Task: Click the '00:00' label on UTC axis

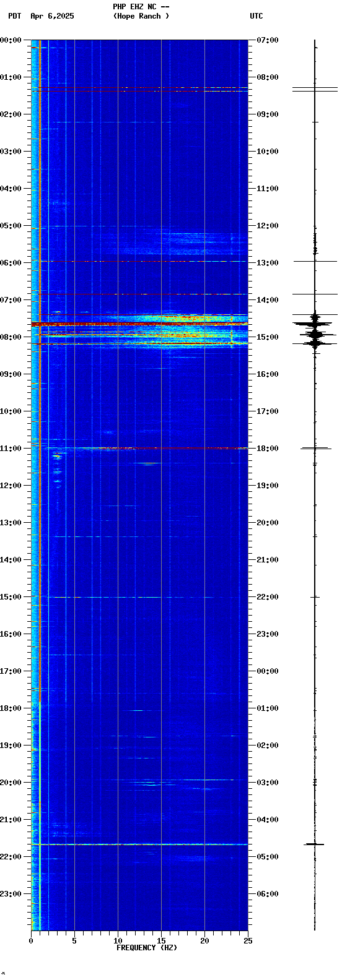Action: 267,671
